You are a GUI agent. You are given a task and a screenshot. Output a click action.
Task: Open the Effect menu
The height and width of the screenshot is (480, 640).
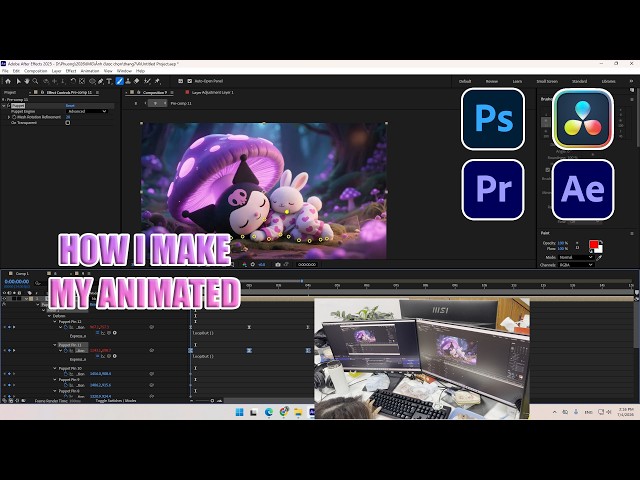tap(71, 71)
